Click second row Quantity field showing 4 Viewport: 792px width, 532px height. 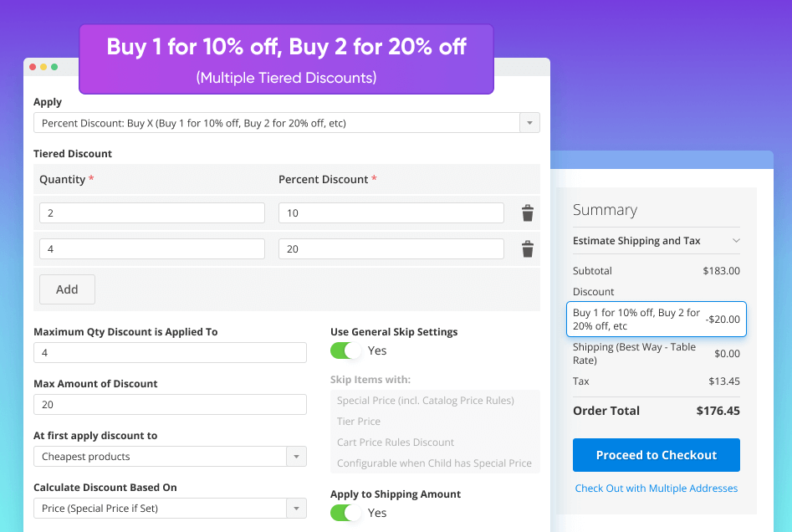click(151, 249)
